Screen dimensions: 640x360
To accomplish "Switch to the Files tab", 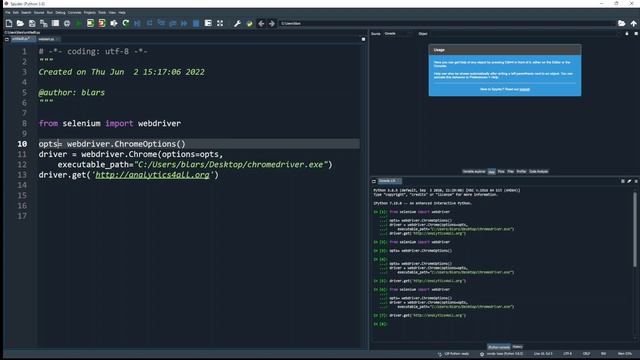I will [x=510, y=171].
